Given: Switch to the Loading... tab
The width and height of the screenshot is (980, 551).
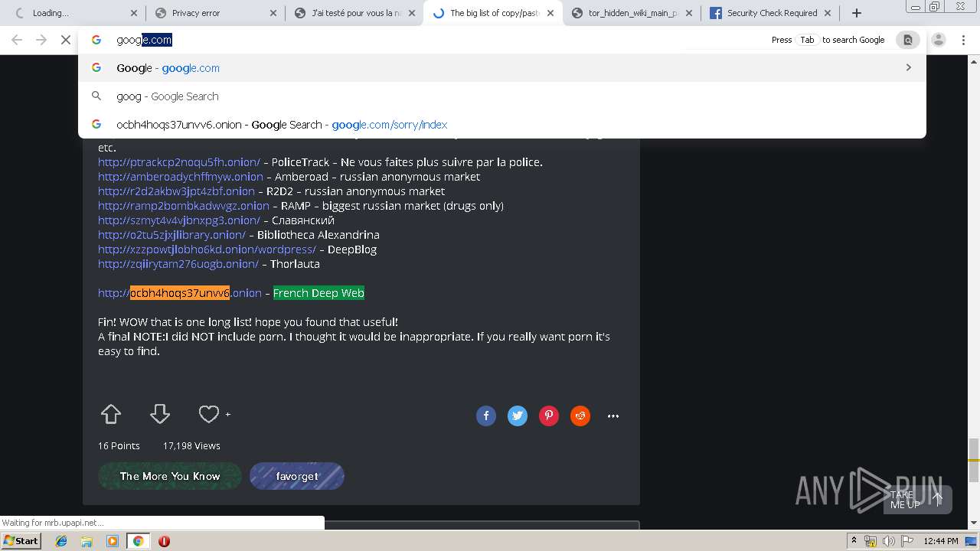Looking at the screenshot, I should (x=75, y=13).
